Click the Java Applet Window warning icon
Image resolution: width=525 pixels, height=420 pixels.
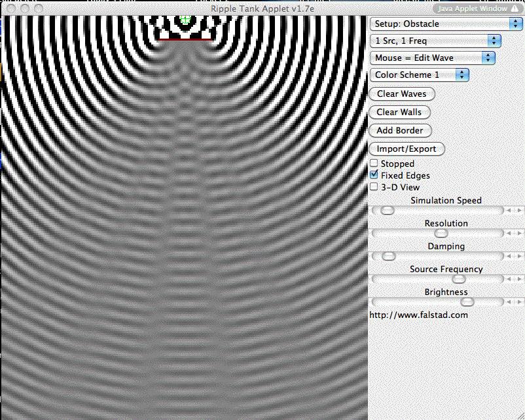515,9
